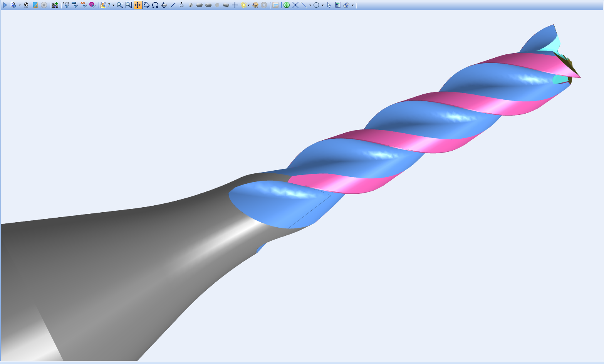Viewport: 604px width, 364px height.
Task: Toggle the blue crosshair plus icon
Action: click(235, 5)
